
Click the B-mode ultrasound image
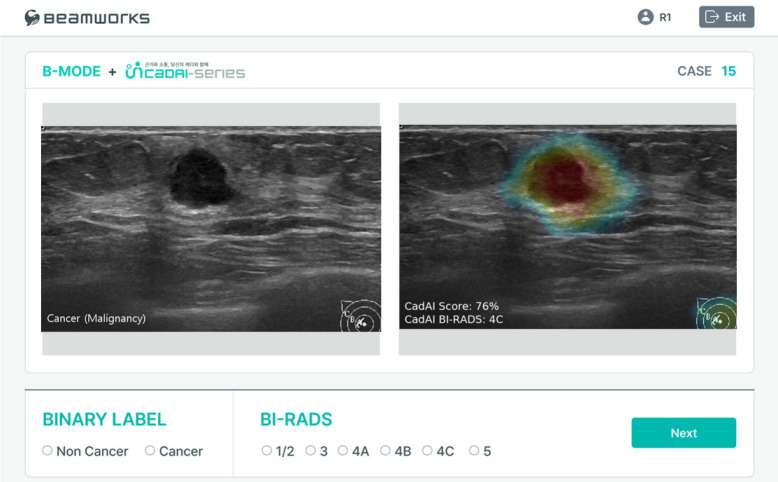click(x=210, y=228)
